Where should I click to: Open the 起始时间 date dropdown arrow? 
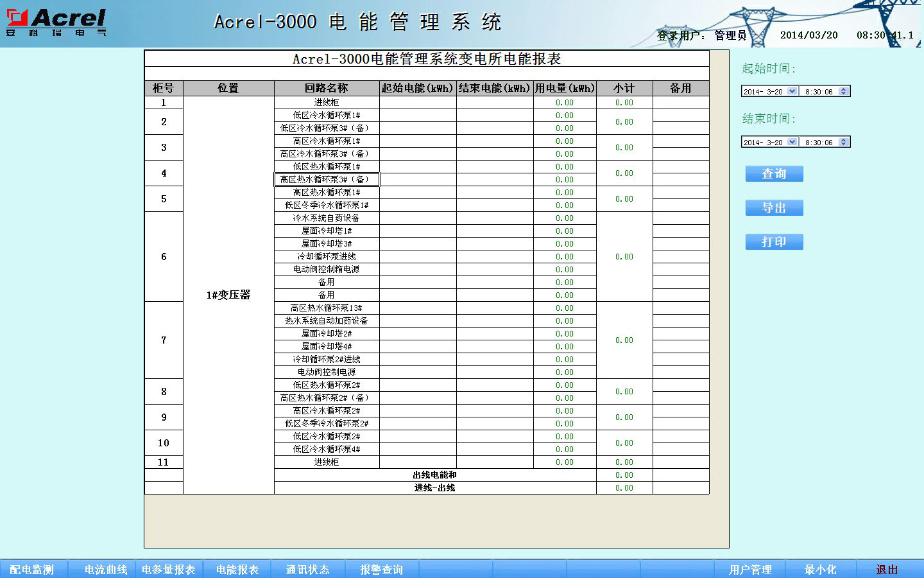pos(792,91)
